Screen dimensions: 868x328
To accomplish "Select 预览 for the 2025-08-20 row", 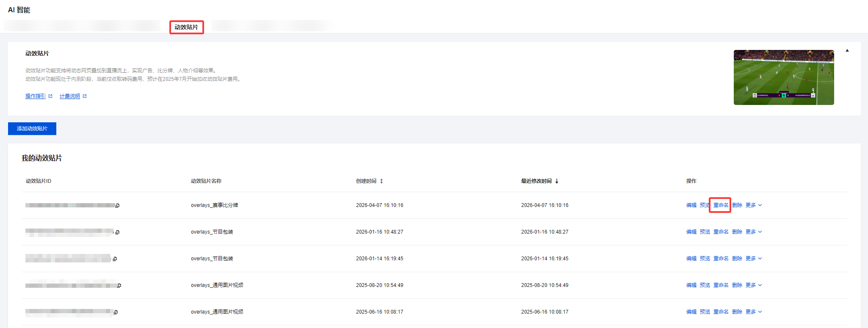I will coord(705,285).
